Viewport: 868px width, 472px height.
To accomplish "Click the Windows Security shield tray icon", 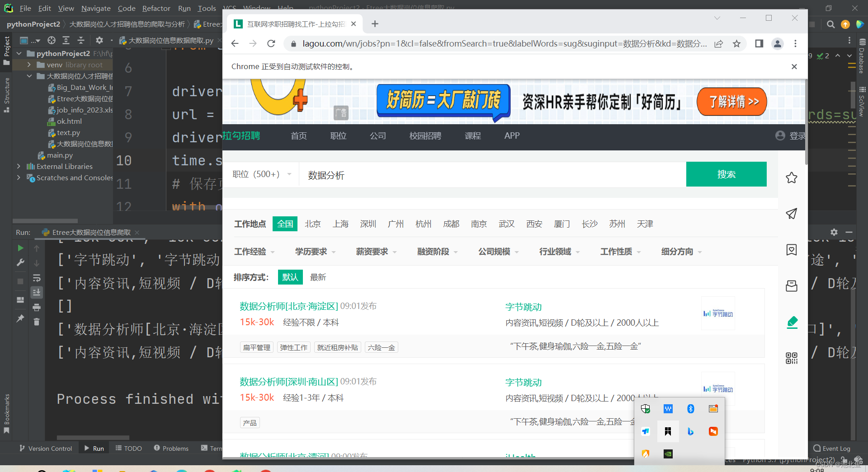I will pyautogui.click(x=645, y=409).
